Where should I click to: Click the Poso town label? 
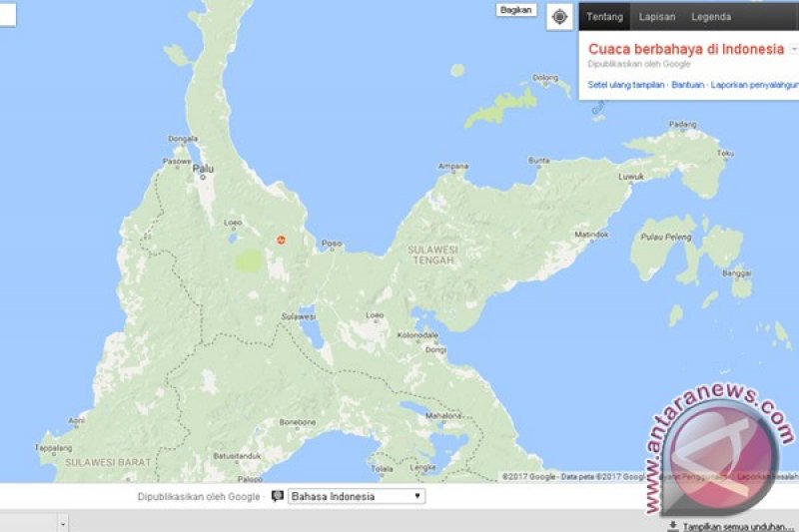332,244
